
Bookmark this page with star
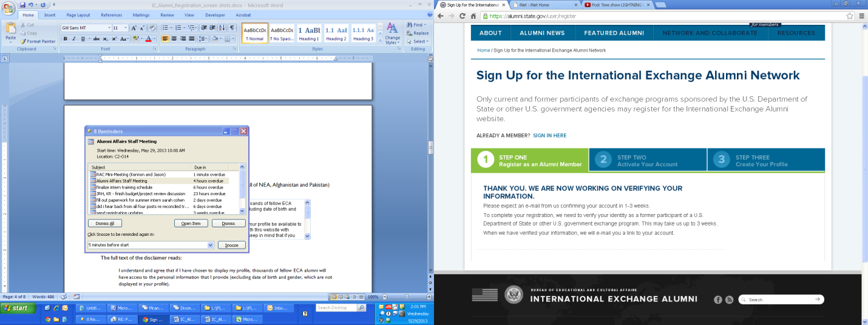[x=850, y=16]
